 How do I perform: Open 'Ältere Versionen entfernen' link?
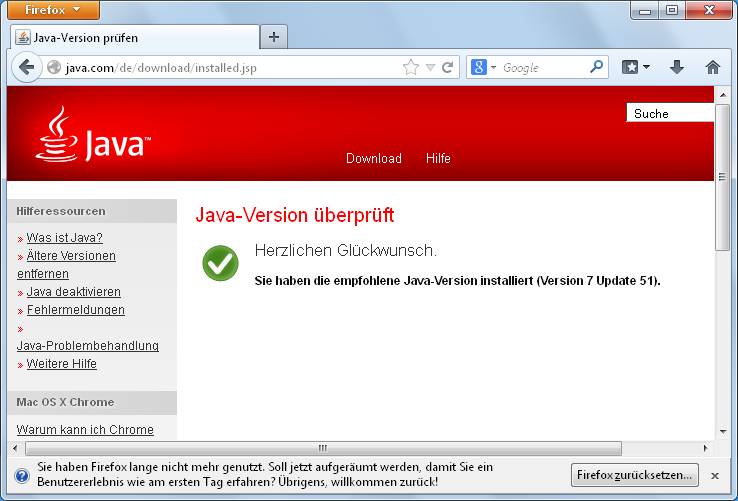click(x=66, y=265)
